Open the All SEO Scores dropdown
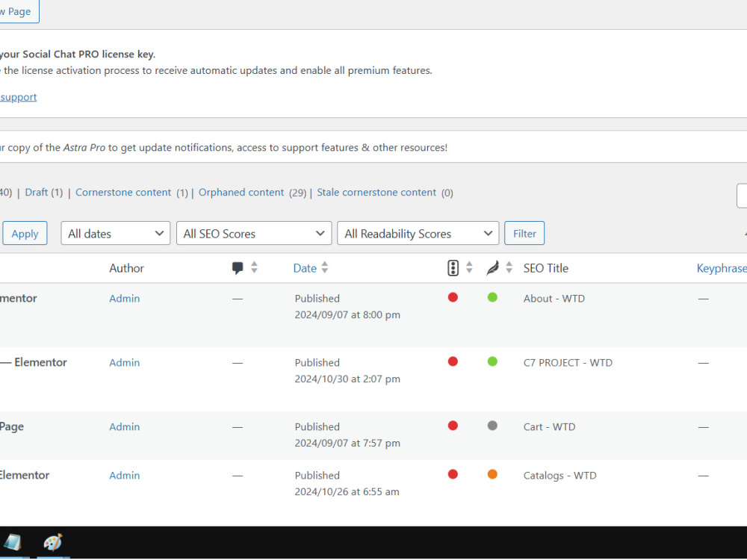Image resolution: width=747 pixels, height=560 pixels. pos(254,233)
